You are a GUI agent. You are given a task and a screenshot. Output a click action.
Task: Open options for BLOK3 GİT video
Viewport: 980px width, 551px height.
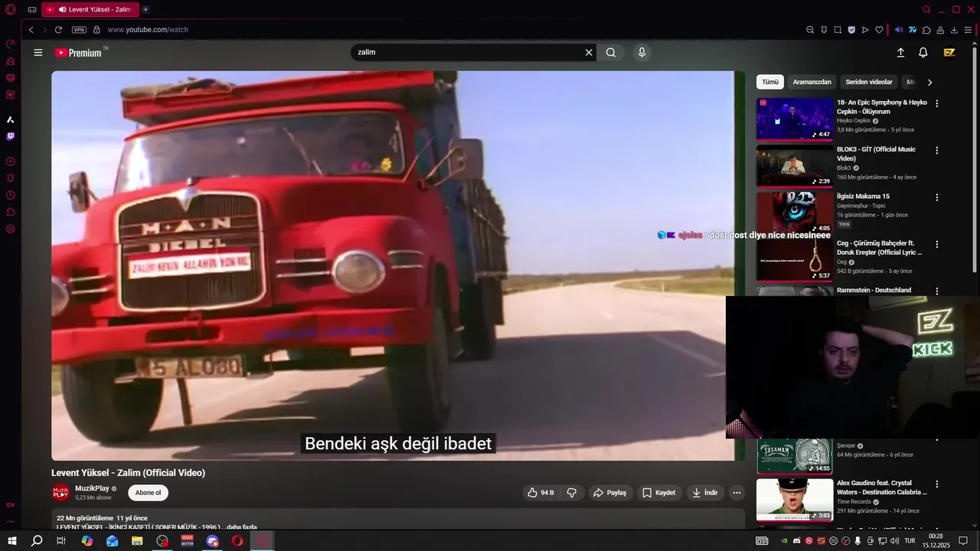[936, 150]
